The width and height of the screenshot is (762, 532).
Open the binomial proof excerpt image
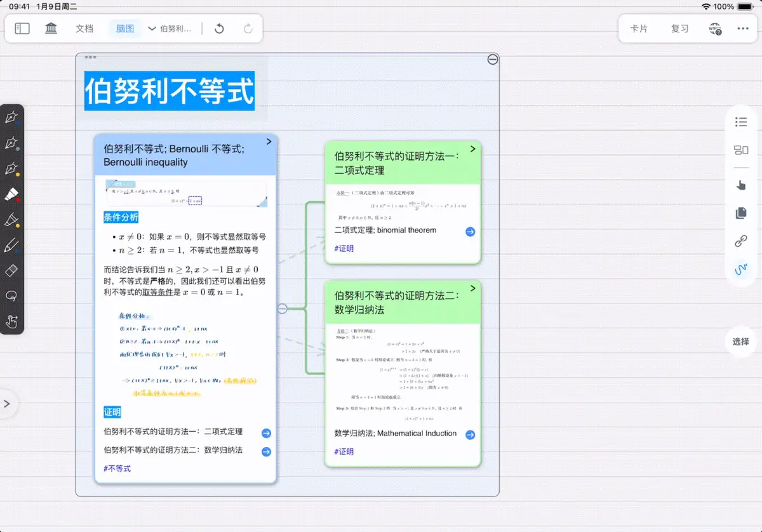pyautogui.click(x=401, y=205)
